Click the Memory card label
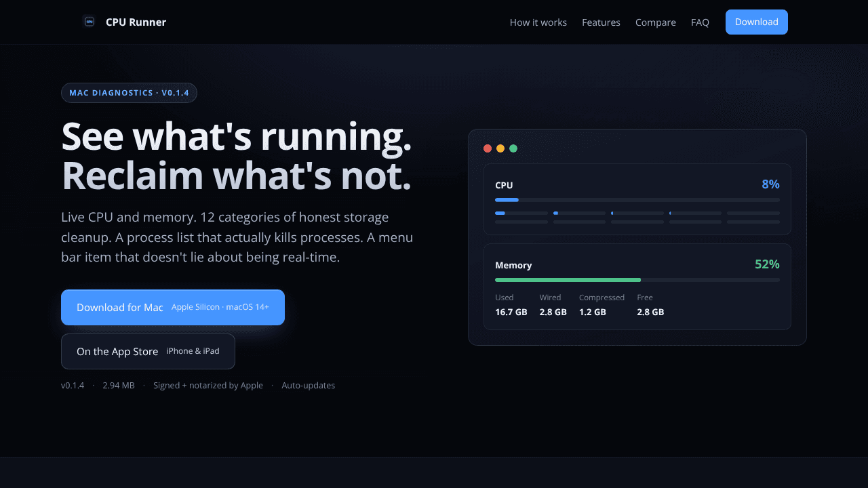The height and width of the screenshot is (488, 868). click(513, 265)
